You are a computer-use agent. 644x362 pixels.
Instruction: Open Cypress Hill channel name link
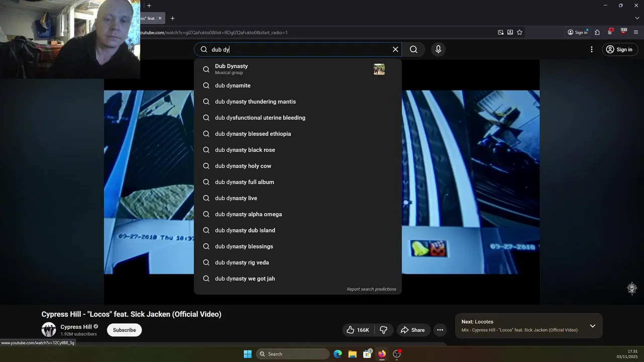coord(76,327)
